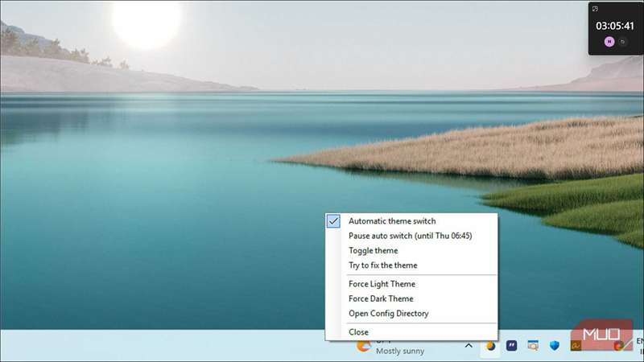Open Config Directory from the menu
Image resolution: width=644 pixels, height=362 pixels.
click(x=388, y=313)
